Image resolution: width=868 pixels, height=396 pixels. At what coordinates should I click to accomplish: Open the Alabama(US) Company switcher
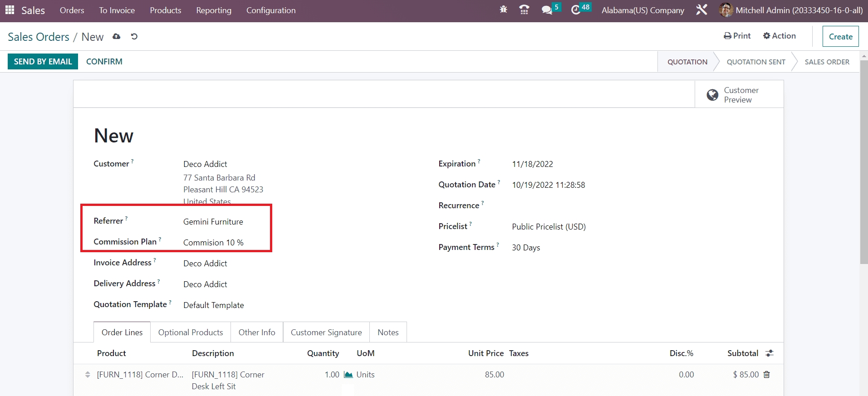point(642,10)
